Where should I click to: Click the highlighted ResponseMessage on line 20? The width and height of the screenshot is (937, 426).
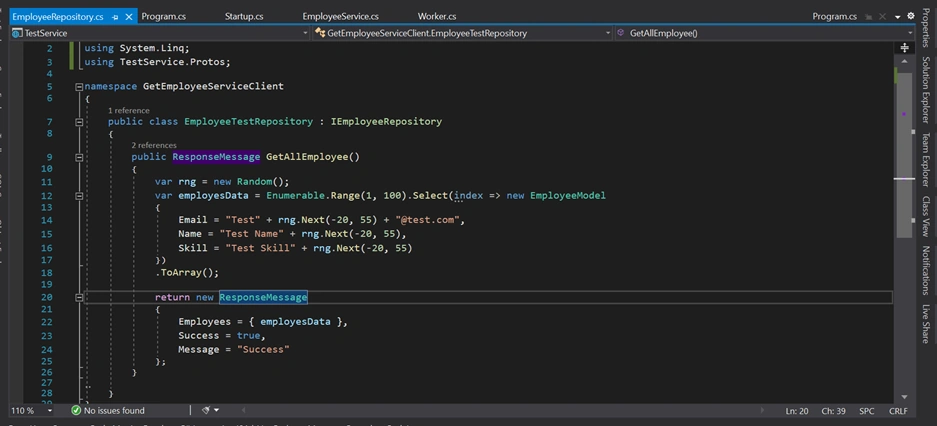(x=263, y=297)
